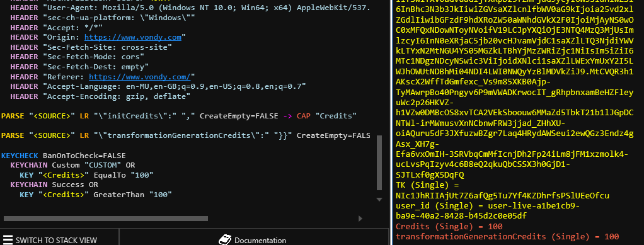Viewport: 644px width, 245px height.
Task: Click 'transformationGenerationCredits (Single) = 100' output line
Action: 507,237
